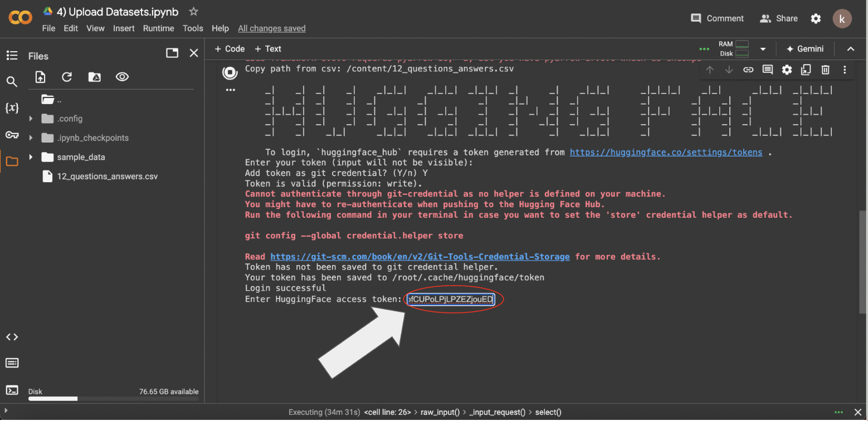Screen dimensions: 868x421
Task: Open the huggingface.co/settings/tokens link
Action: tap(666, 152)
